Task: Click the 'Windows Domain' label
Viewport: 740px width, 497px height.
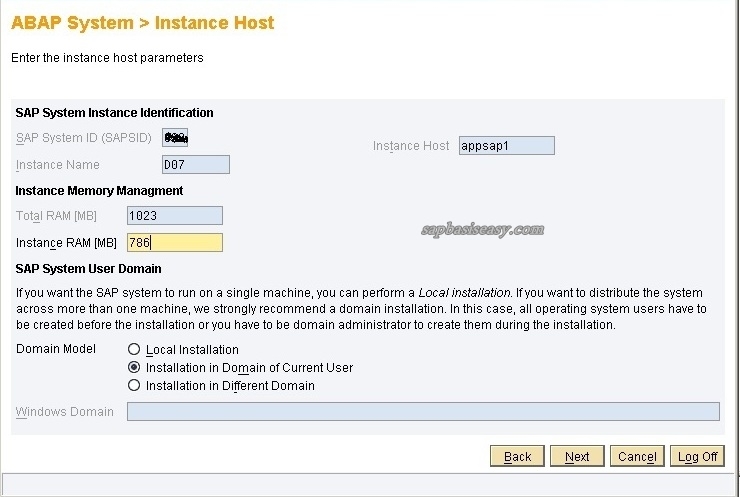Action: coord(65,412)
